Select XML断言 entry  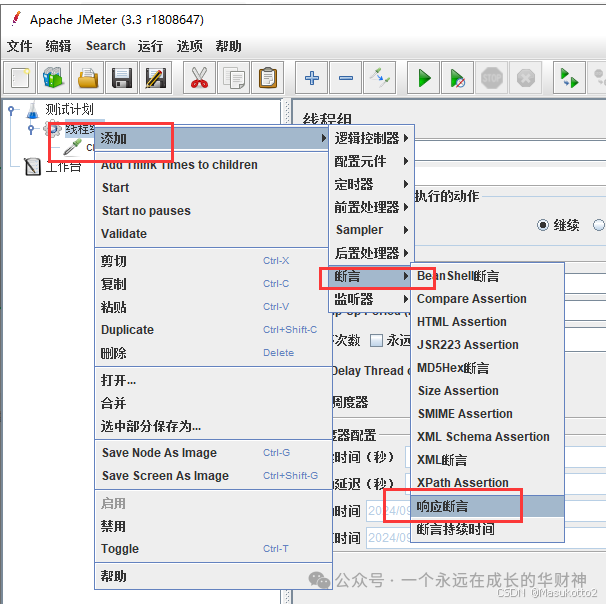tap(487, 460)
